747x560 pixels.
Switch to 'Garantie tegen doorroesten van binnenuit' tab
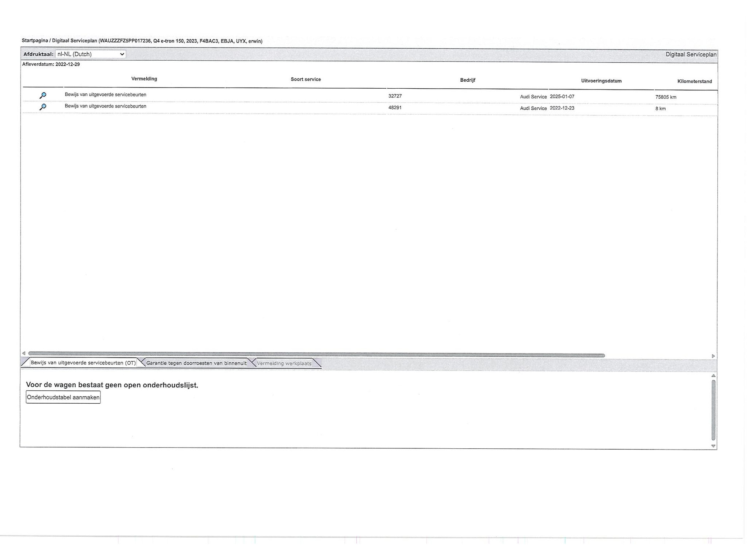[x=196, y=363]
